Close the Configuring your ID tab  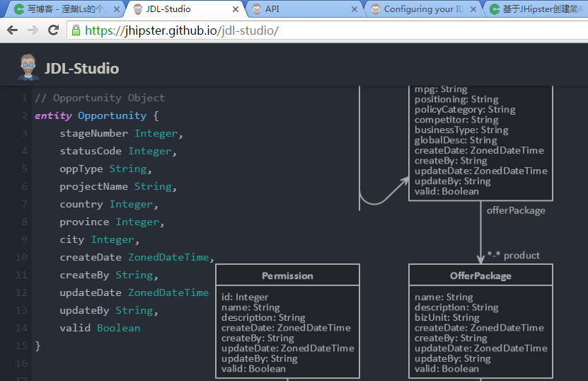pos(473,9)
